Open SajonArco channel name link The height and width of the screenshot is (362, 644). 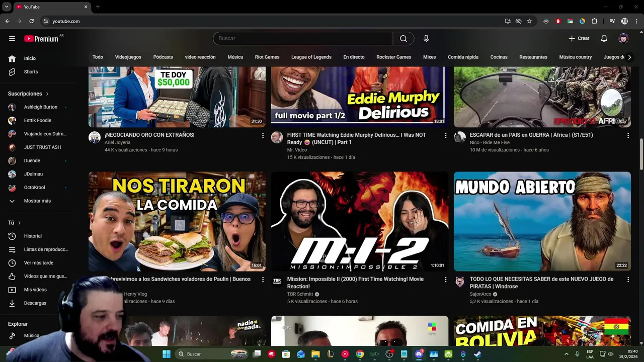[x=480, y=294]
